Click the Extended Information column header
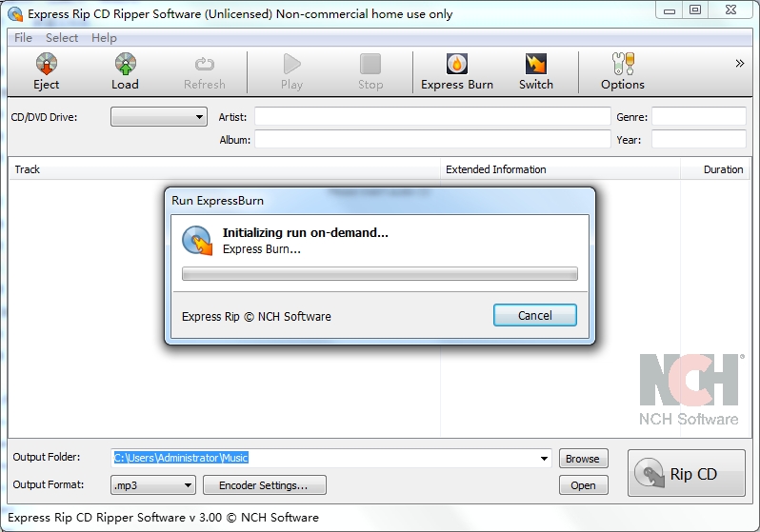 click(560, 169)
